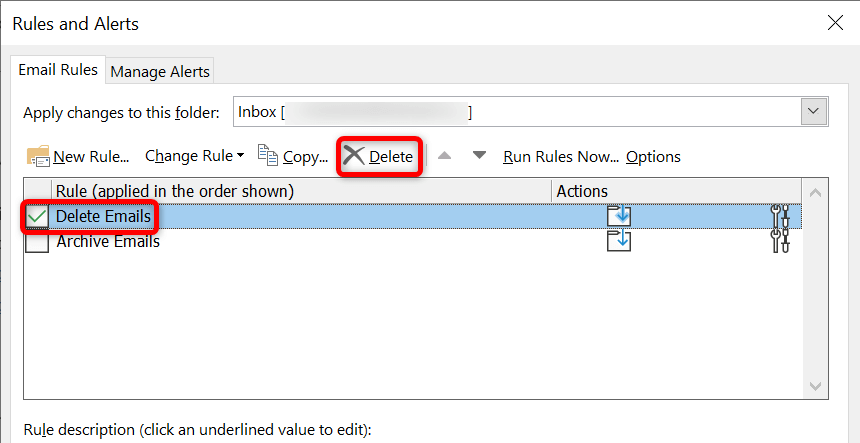The height and width of the screenshot is (443, 860).
Task: Open rule Options
Action: coord(653,156)
